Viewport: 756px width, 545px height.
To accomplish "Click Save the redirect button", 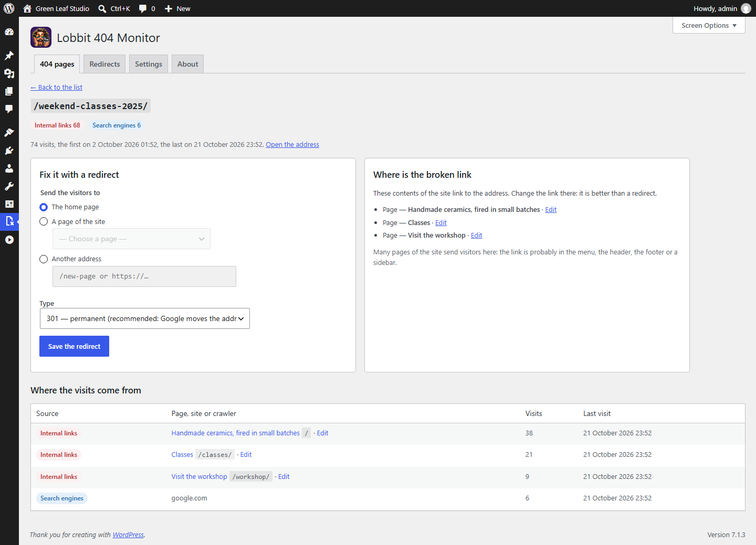I will pos(74,346).
